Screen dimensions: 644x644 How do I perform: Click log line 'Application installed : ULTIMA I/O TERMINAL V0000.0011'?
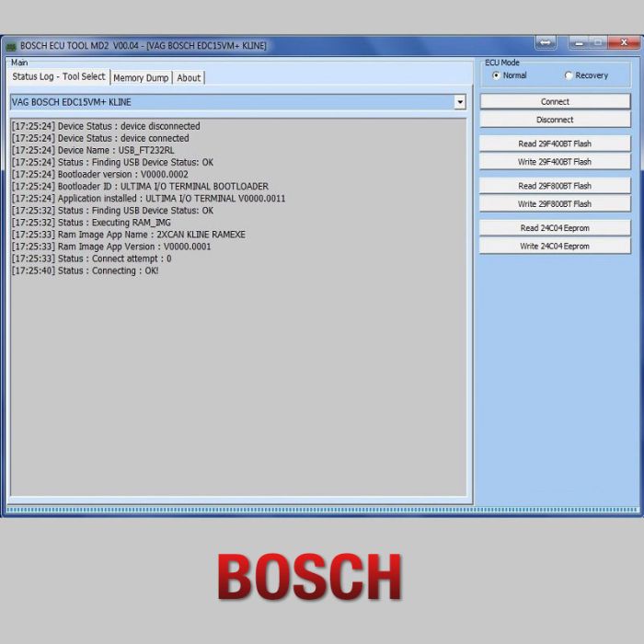point(149,199)
